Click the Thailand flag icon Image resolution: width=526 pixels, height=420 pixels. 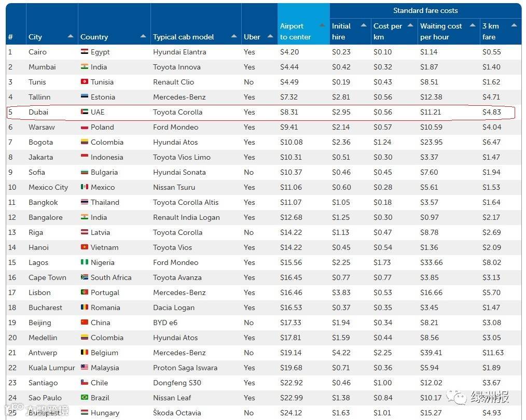85,202
